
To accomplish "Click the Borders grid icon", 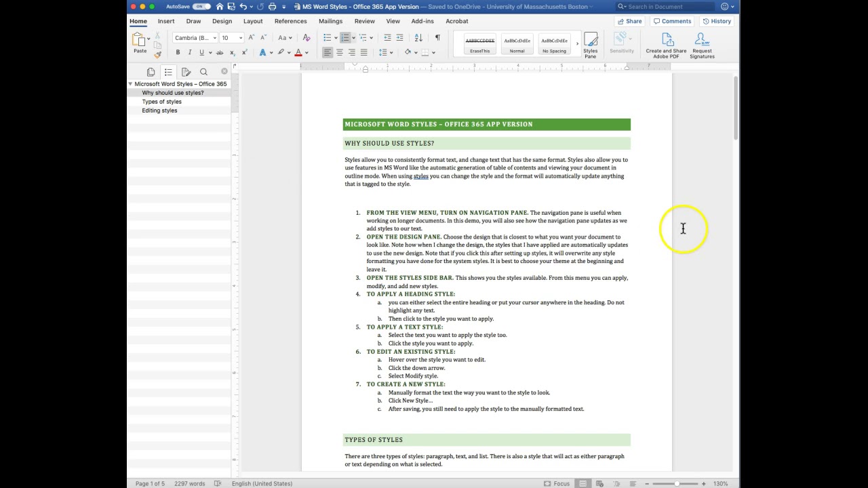I will coord(425,52).
